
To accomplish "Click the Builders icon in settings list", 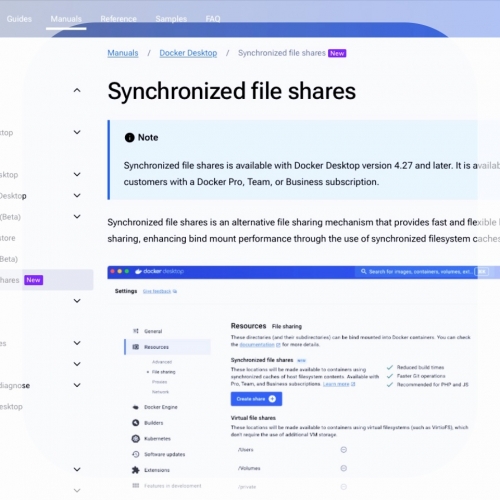I will [x=136, y=423].
